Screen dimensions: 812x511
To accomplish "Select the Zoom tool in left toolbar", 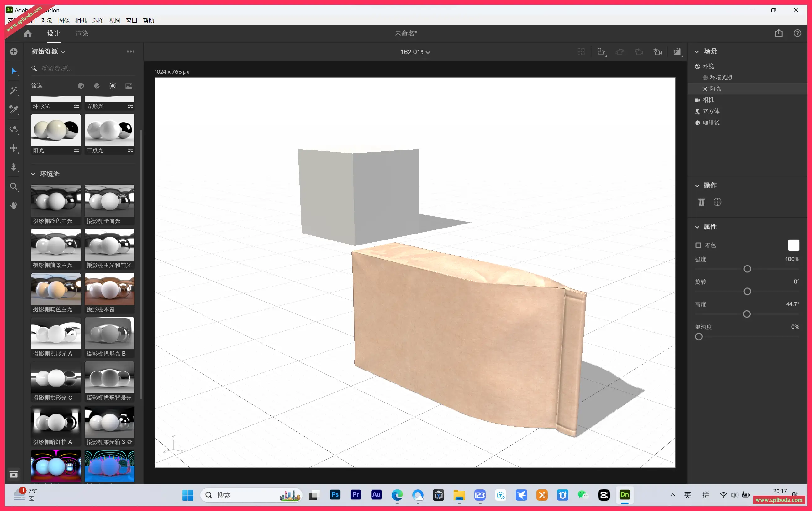I will click(x=14, y=187).
